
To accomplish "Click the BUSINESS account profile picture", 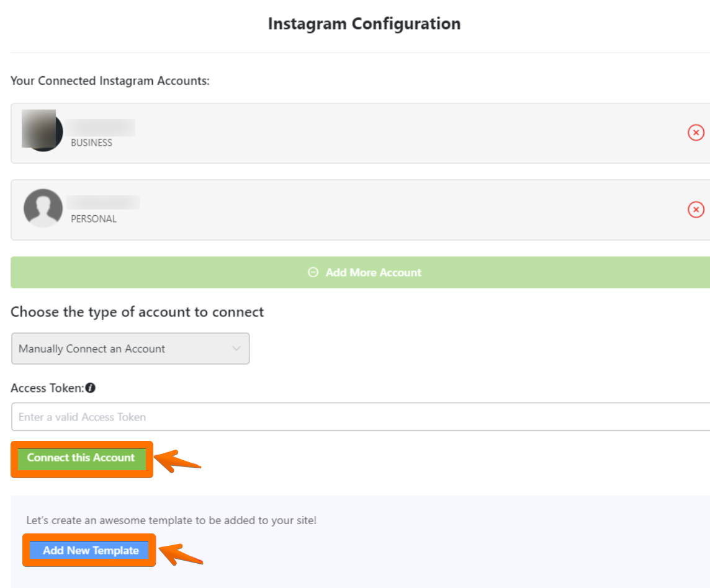I will 42,130.
